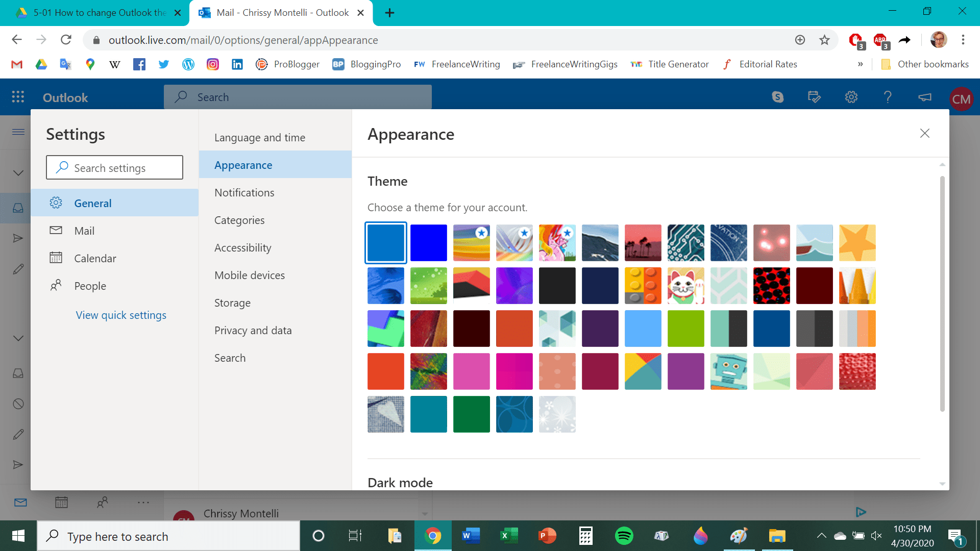Expand the dropdown next to Chrissy Montelli

click(x=425, y=514)
